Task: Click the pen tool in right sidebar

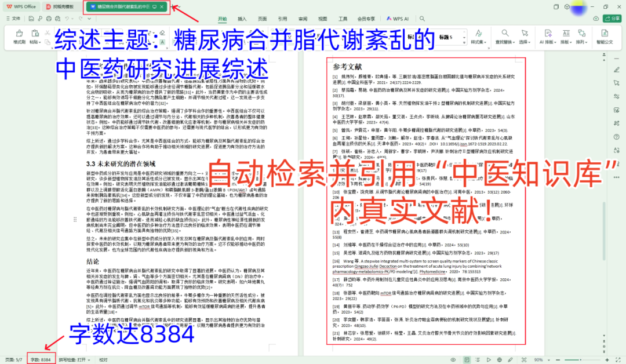Action: (616, 70)
